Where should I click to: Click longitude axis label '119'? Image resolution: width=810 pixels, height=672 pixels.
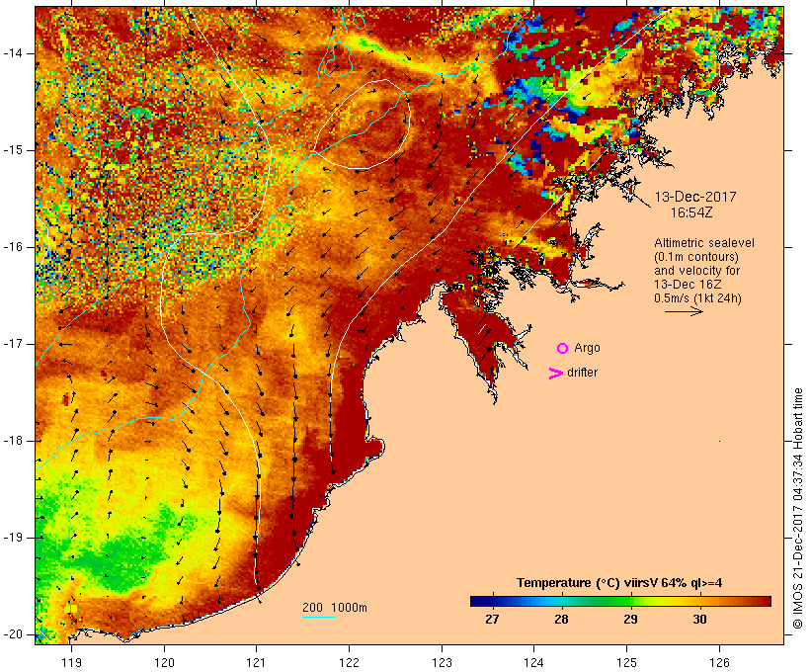[x=71, y=662]
